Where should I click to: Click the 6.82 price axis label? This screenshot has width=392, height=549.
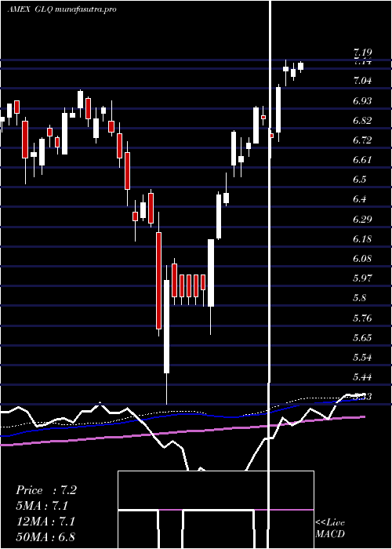362,121
